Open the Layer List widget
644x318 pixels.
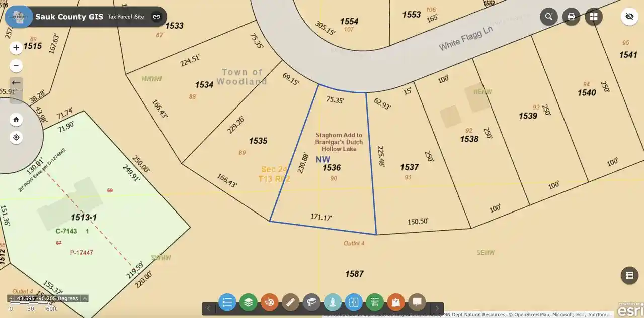click(249, 302)
